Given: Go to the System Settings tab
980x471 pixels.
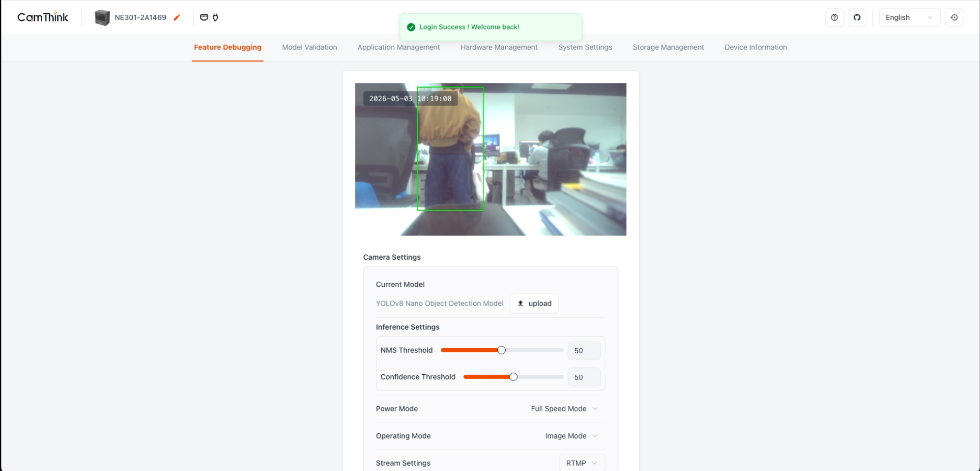Looking at the screenshot, I should [585, 47].
